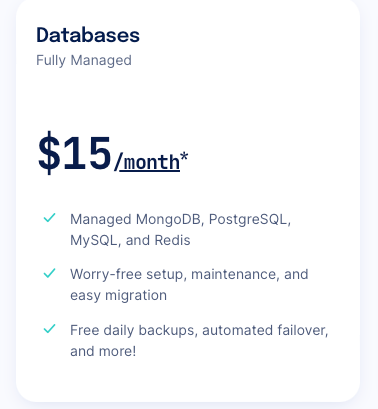Click checkmark beside Worry-free setup feature
The height and width of the screenshot is (409, 378).
(50, 273)
